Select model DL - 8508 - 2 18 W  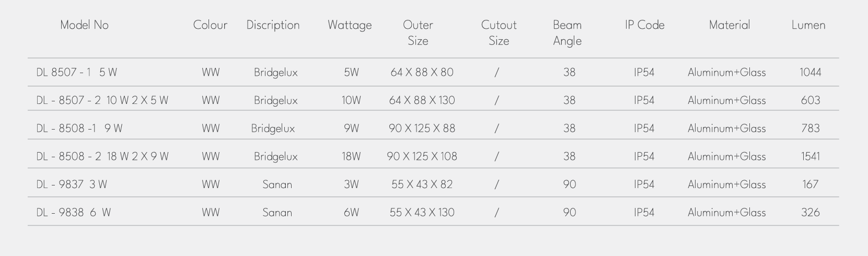click(102, 157)
